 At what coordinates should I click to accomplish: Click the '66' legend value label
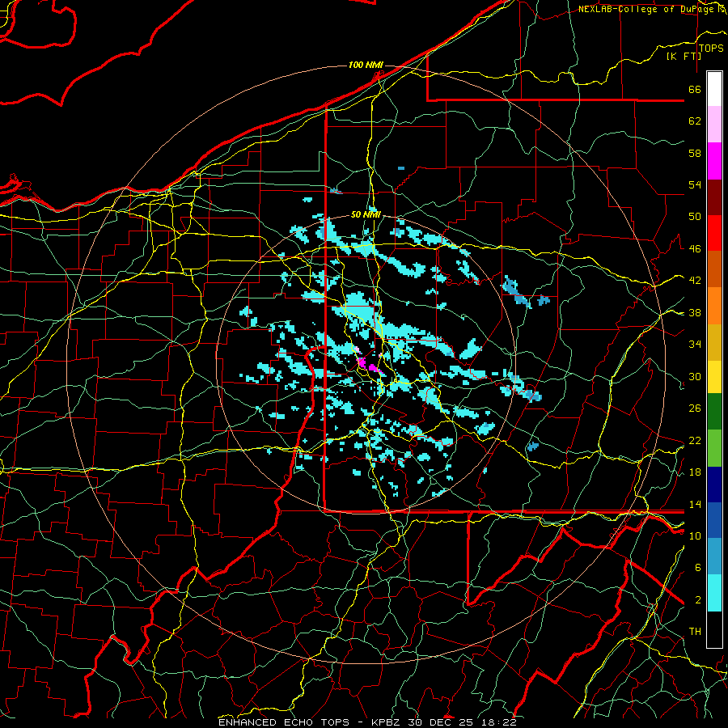click(695, 89)
